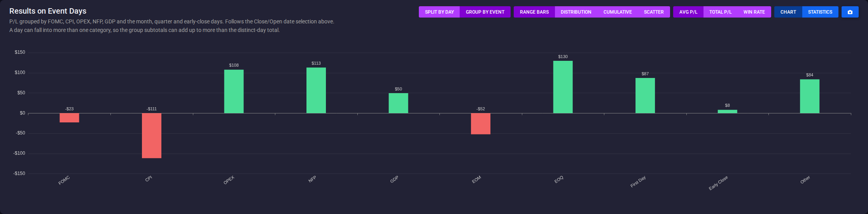This screenshot has height=214, width=868.
Task: Select the Avg P/L metric
Action: (x=688, y=12)
